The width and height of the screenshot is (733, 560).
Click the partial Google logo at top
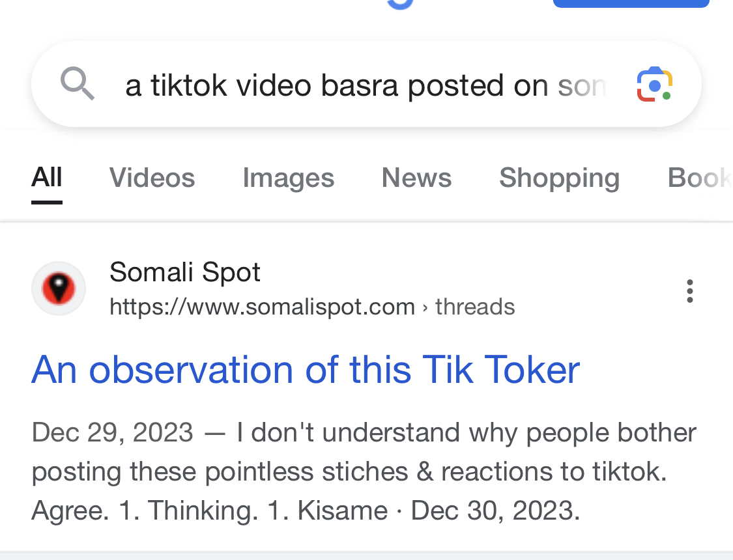(x=400, y=4)
